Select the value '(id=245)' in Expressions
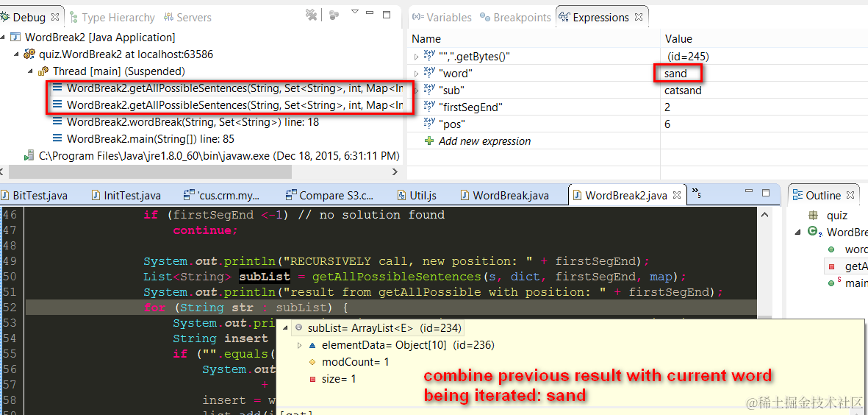This screenshot has height=415, width=868. (688, 57)
